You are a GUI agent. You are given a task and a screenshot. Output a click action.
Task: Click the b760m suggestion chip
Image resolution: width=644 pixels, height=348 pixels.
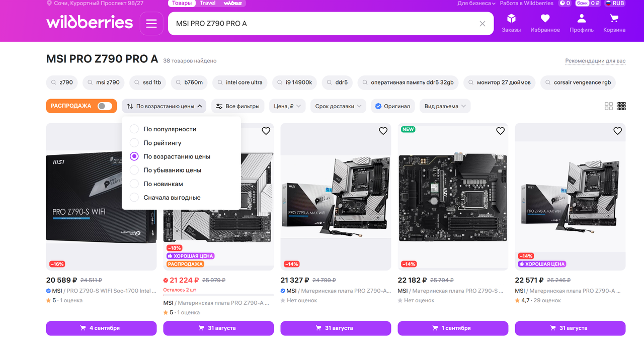click(190, 82)
